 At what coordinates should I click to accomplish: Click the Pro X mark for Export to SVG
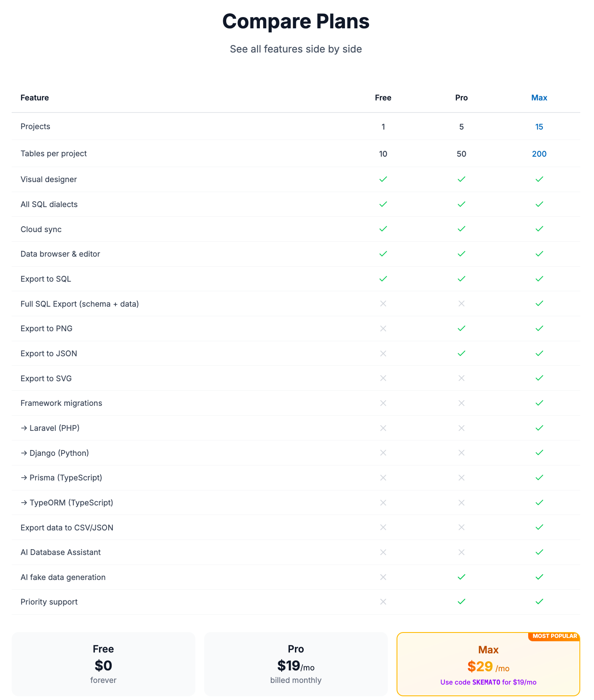[461, 378]
